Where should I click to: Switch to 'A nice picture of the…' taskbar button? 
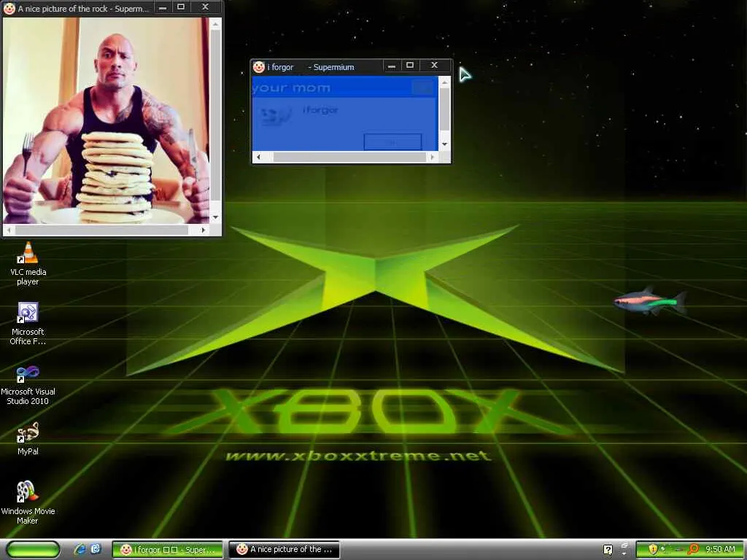pos(285,550)
